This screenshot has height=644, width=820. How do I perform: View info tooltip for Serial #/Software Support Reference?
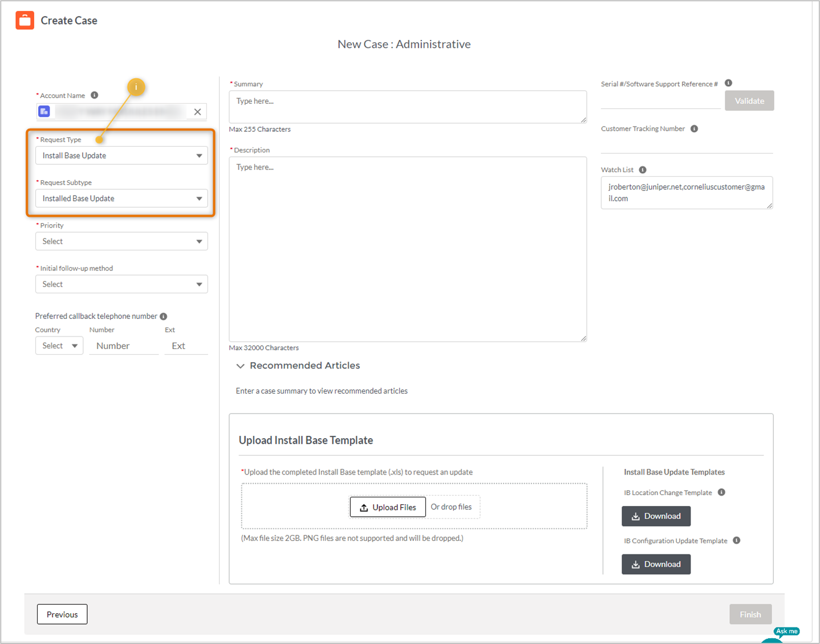click(728, 82)
